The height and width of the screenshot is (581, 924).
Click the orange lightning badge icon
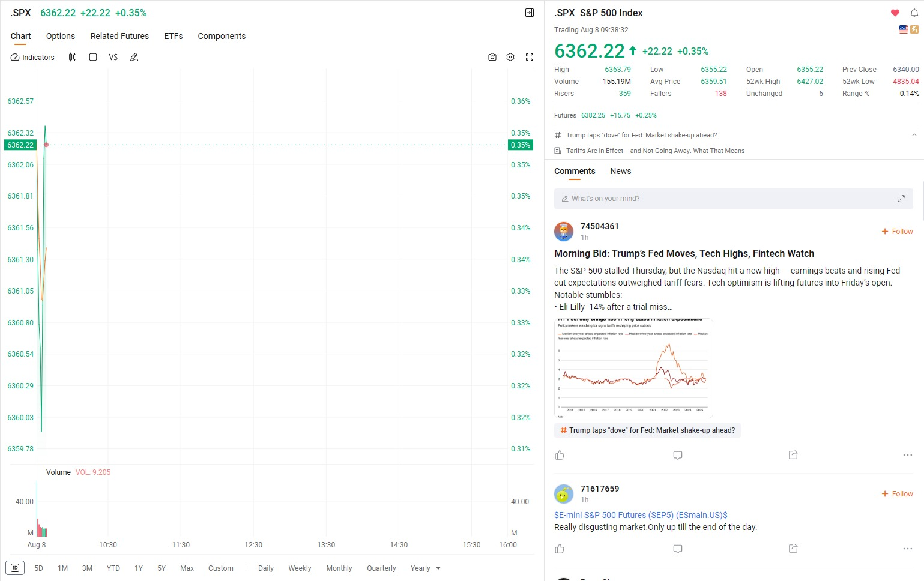[914, 29]
